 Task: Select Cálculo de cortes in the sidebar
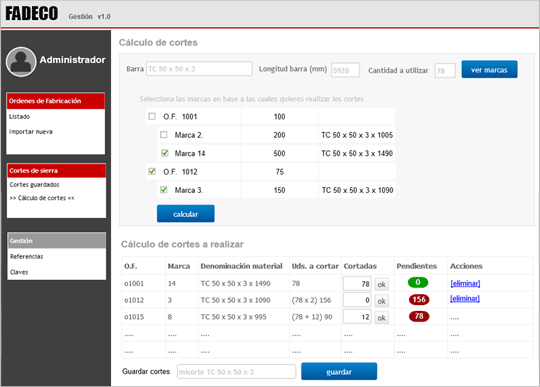pyautogui.click(x=42, y=198)
